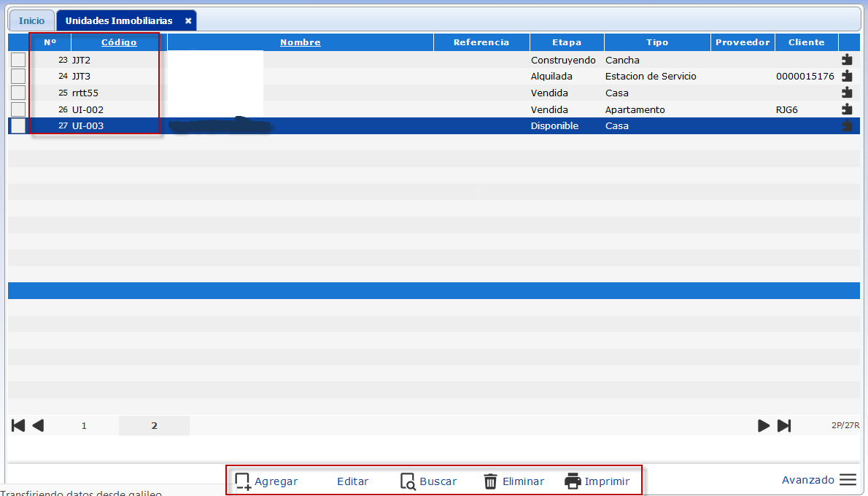Click the Cliente column header
This screenshot has width=868, height=496.
pyautogui.click(x=807, y=42)
